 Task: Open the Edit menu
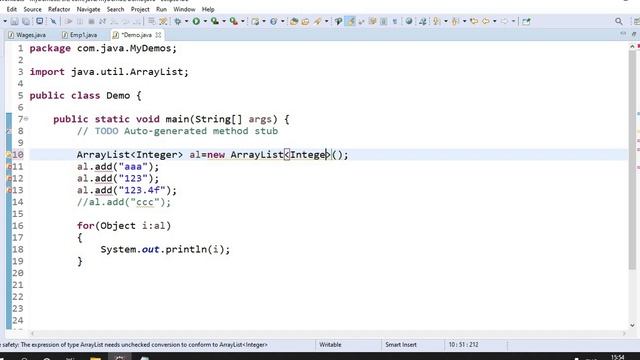(12, 9)
